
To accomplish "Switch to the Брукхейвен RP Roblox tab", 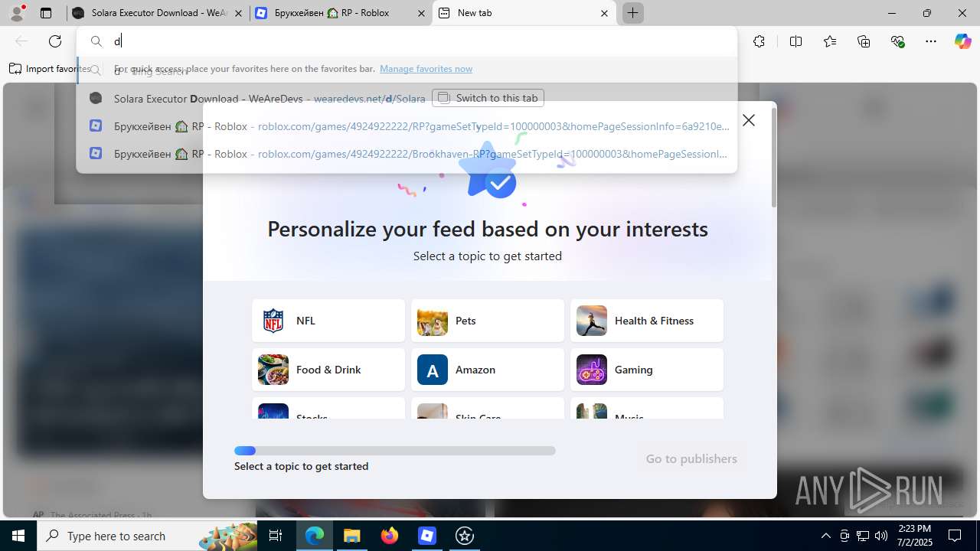I will click(x=341, y=13).
